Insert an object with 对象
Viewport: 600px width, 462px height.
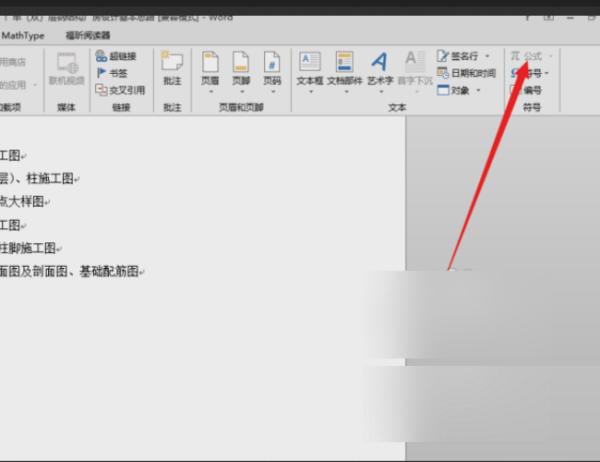453,90
